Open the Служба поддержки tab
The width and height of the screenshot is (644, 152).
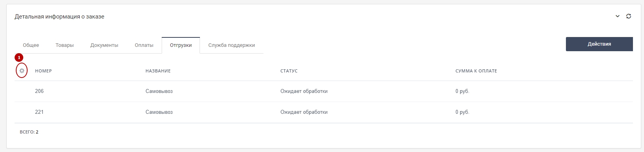click(231, 45)
